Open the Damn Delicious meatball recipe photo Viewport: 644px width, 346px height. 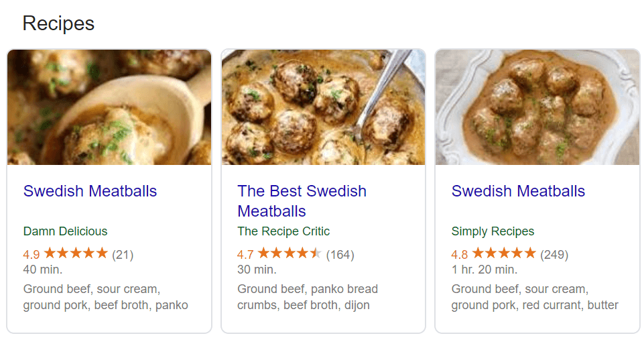(x=109, y=107)
